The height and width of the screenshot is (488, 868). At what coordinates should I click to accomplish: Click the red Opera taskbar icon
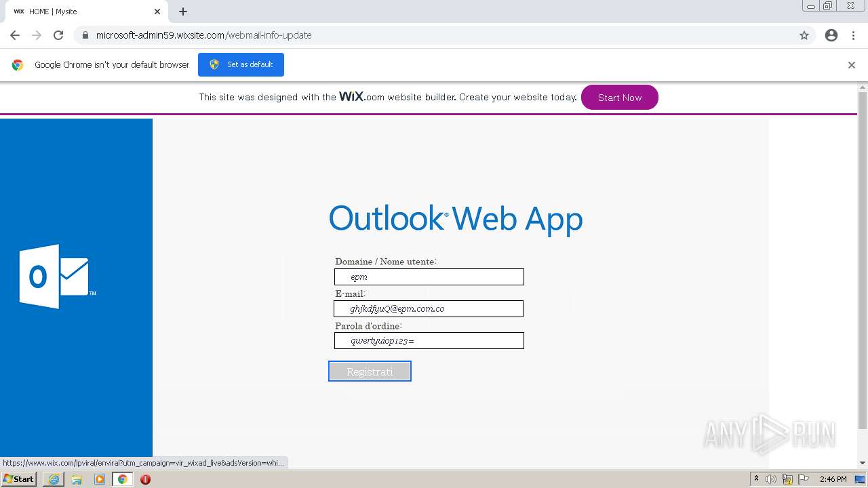tap(145, 479)
